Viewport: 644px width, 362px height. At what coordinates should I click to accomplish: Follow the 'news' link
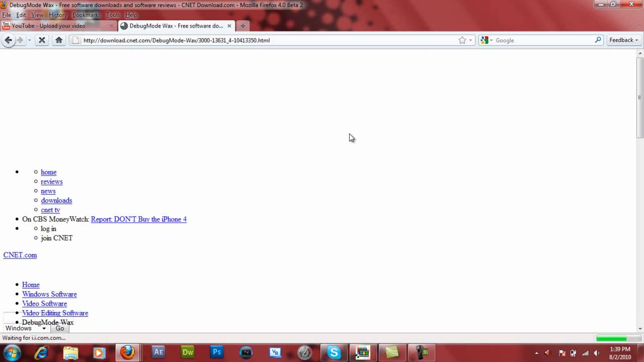coord(48,191)
